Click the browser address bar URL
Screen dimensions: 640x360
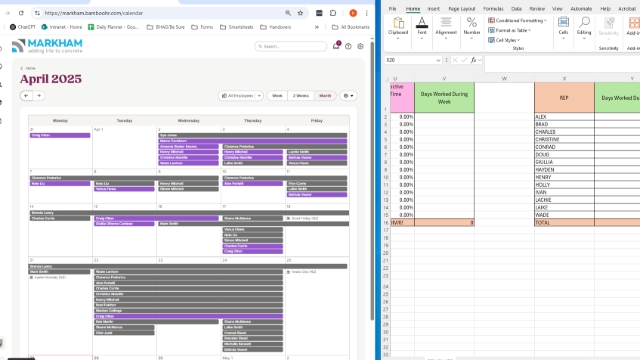pyautogui.click(x=94, y=13)
